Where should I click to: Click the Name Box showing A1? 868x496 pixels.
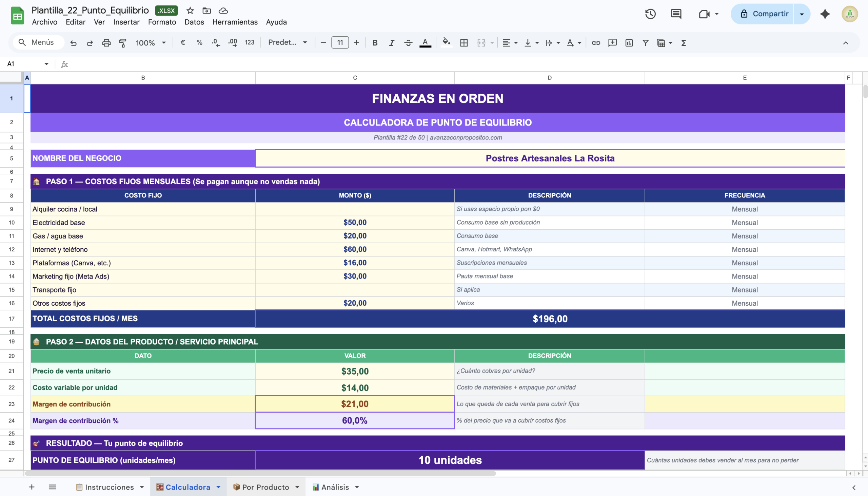point(24,64)
